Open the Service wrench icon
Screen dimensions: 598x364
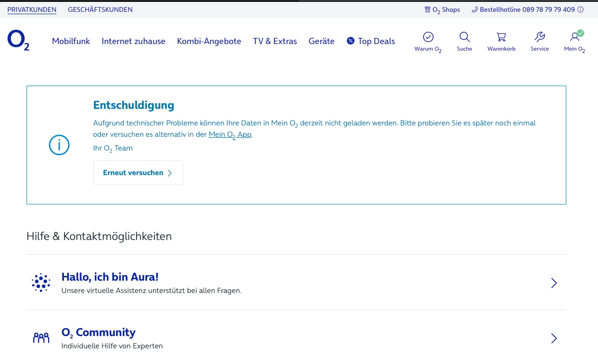[x=540, y=37]
